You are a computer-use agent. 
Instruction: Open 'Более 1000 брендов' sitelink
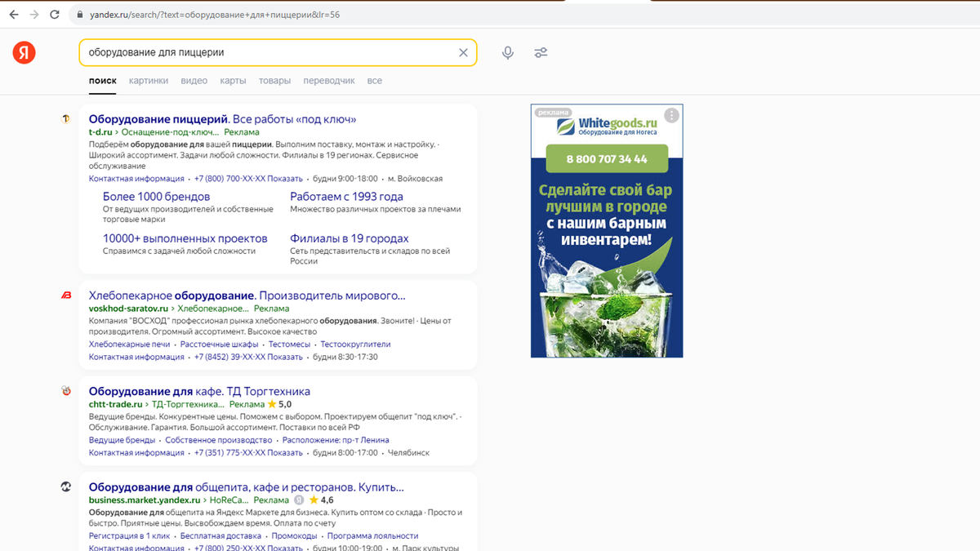156,197
